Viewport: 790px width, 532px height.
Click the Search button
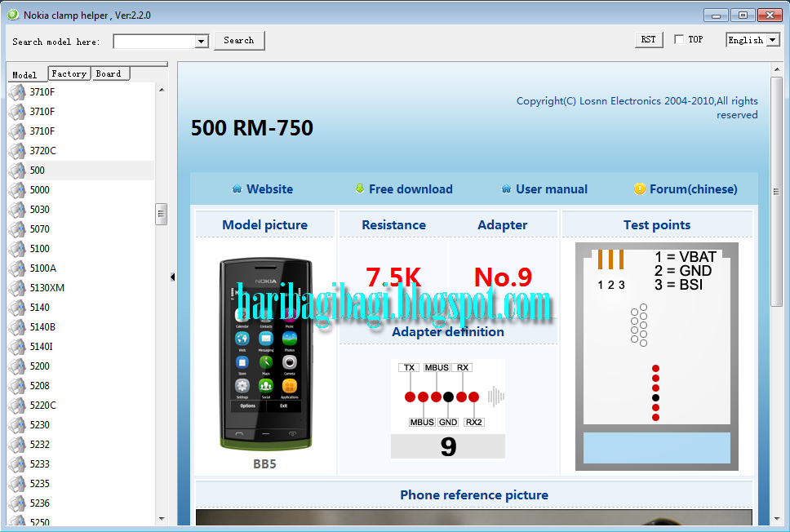239,40
